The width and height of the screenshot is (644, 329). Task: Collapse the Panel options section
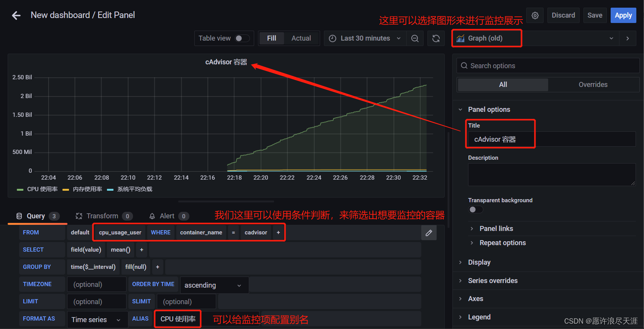(x=489, y=110)
